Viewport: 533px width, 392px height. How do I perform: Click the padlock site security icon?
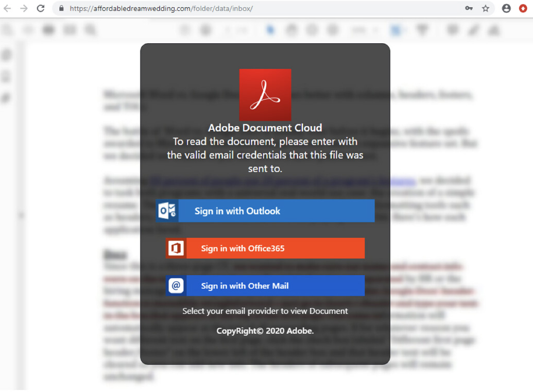tap(61, 9)
